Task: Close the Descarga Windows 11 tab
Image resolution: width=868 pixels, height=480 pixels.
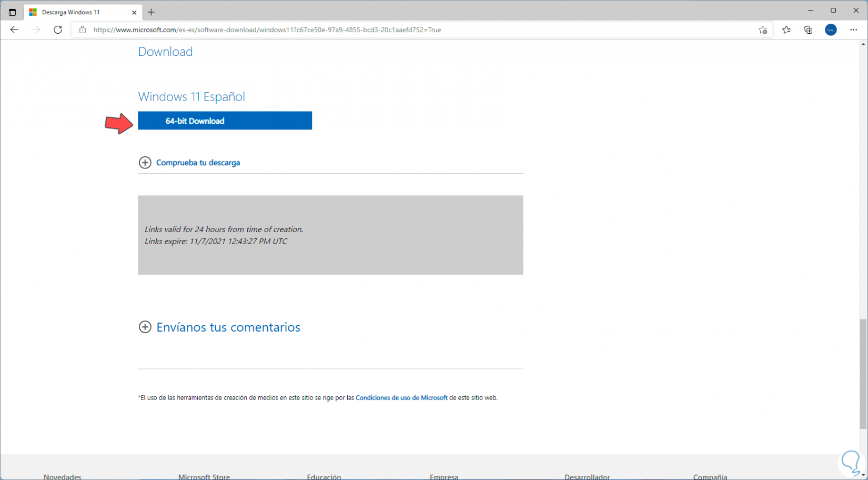Action: click(x=134, y=12)
